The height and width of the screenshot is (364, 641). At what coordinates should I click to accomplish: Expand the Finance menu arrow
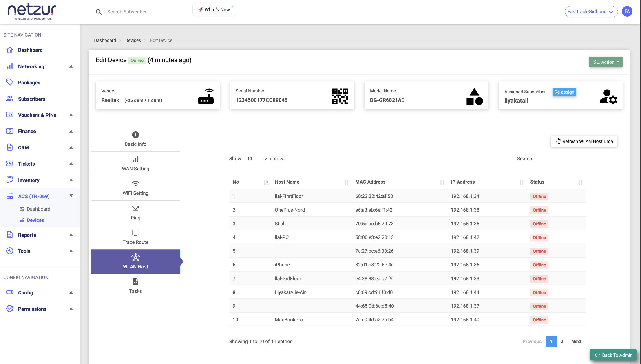(71, 131)
